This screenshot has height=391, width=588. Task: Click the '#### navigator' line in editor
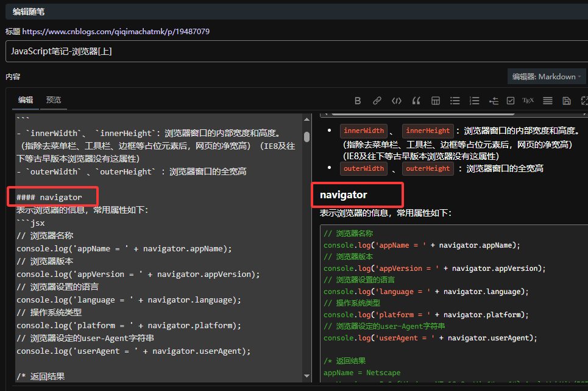point(49,198)
